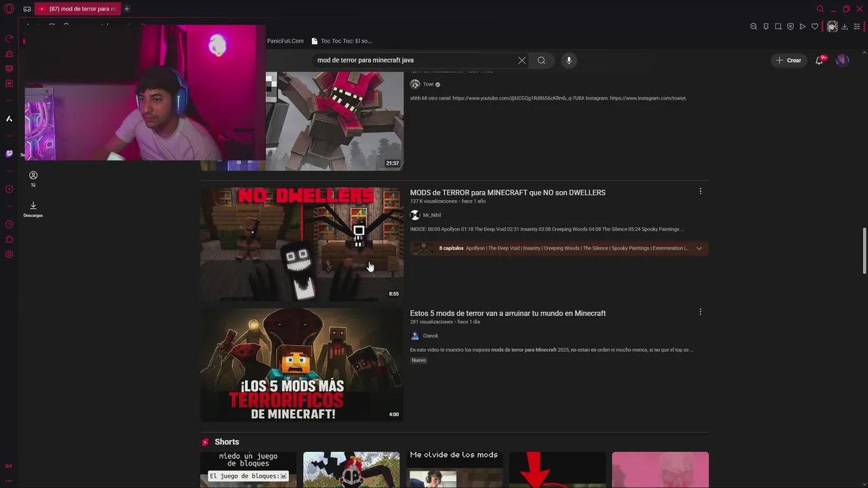Click the sidebar three-dots setup

tap(9, 481)
